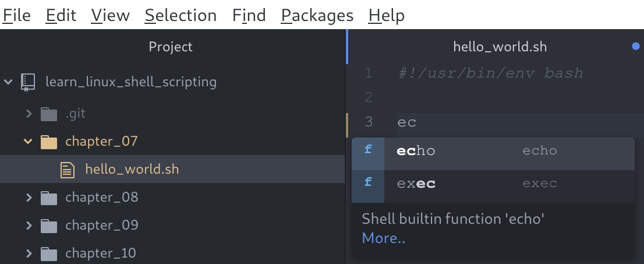Switch to the hello_world.sh editor tab
Viewport: 644px width, 264px height.
(500, 47)
